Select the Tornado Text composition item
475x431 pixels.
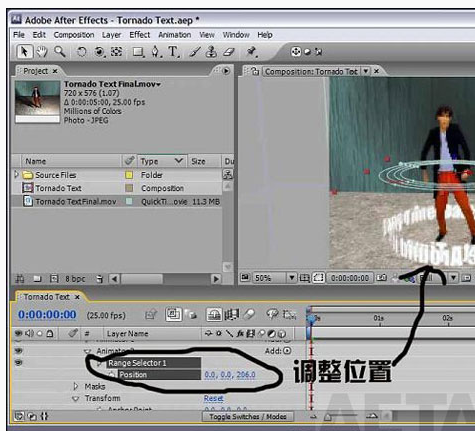coord(117,188)
